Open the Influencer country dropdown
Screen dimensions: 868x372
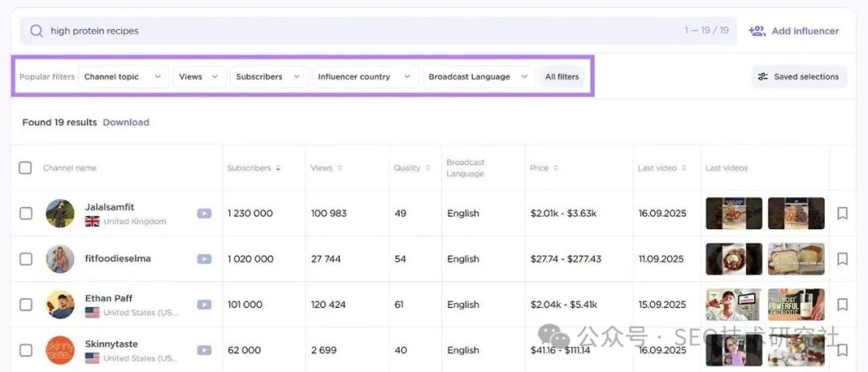(365, 77)
